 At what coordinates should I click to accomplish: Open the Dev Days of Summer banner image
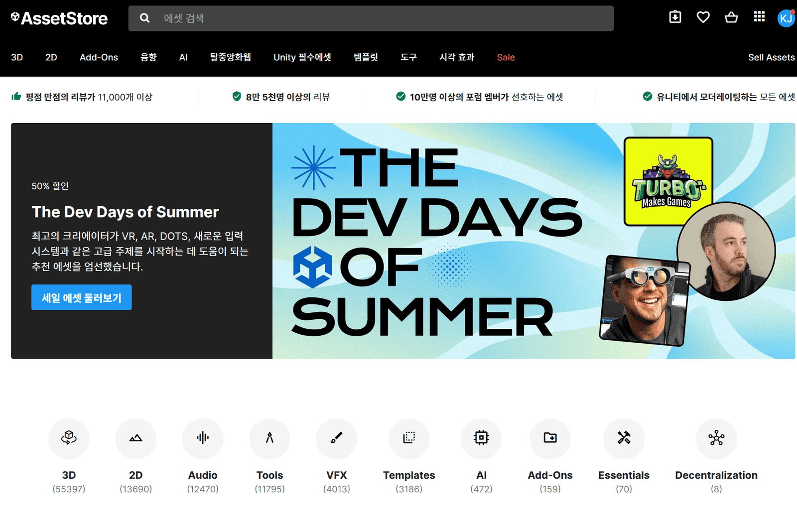[533, 241]
